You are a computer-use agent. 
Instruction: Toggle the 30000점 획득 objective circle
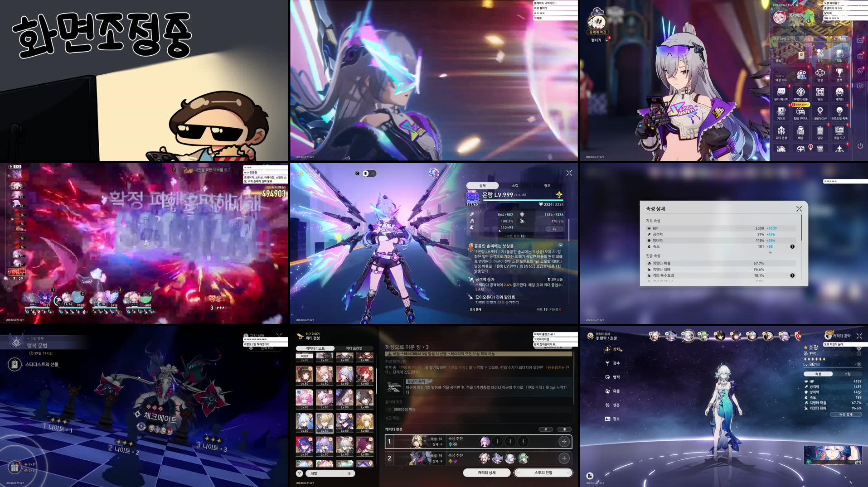pyautogui.click(x=389, y=410)
